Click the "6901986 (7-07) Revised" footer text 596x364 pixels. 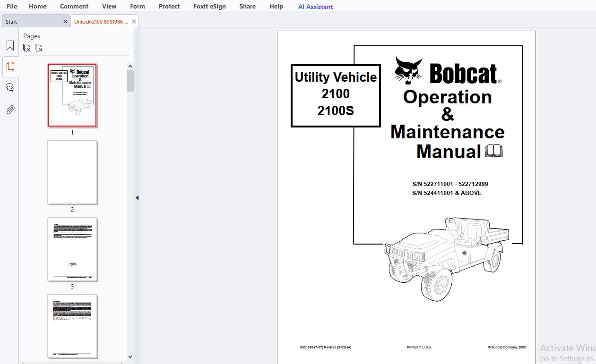pyautogui.click(x=319, y=347)
